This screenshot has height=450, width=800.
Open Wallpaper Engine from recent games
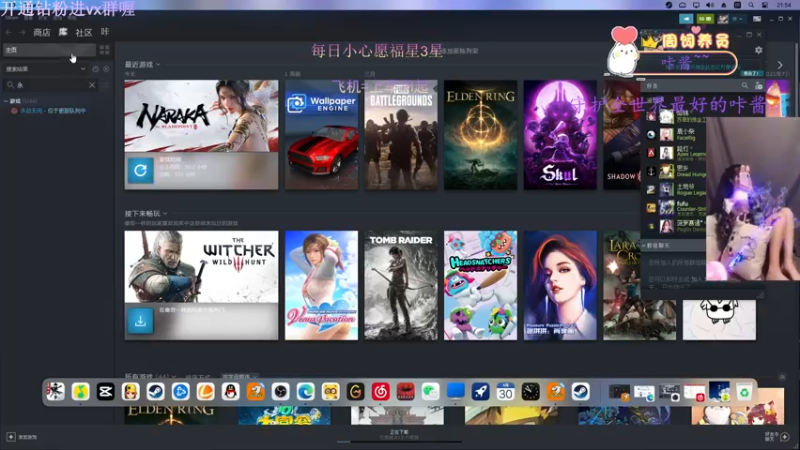(321, 135)
